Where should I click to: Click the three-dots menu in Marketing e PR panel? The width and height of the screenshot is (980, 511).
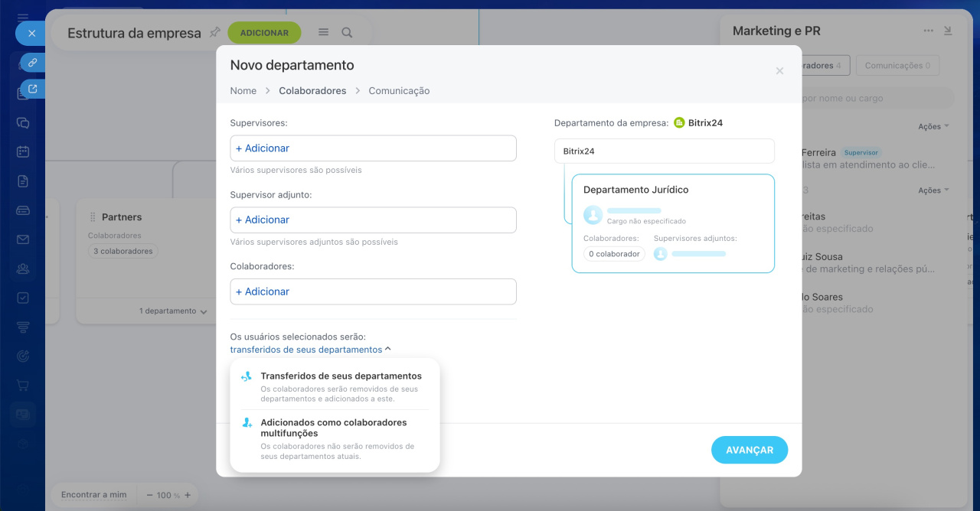(928, 31)
